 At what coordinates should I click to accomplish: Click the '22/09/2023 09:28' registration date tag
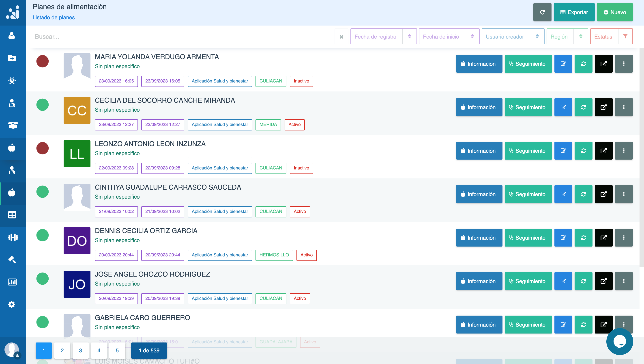[116, 168]
